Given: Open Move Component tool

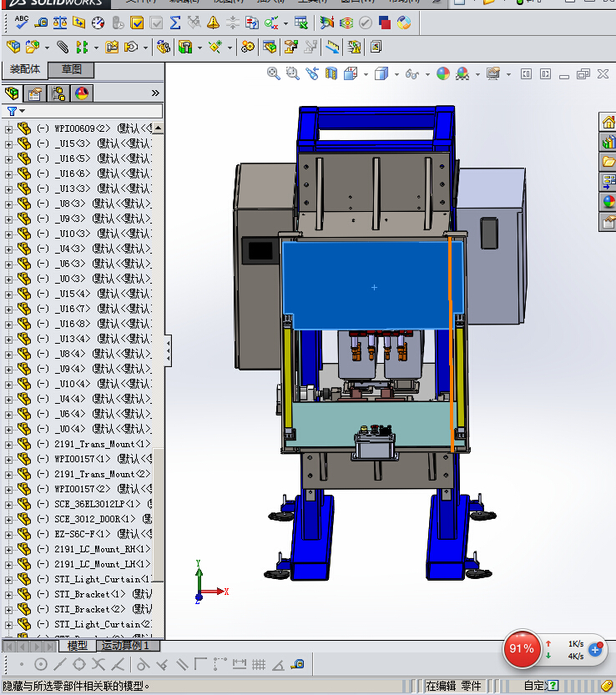Looking at the screenshot, I should (x=131, y=47).
